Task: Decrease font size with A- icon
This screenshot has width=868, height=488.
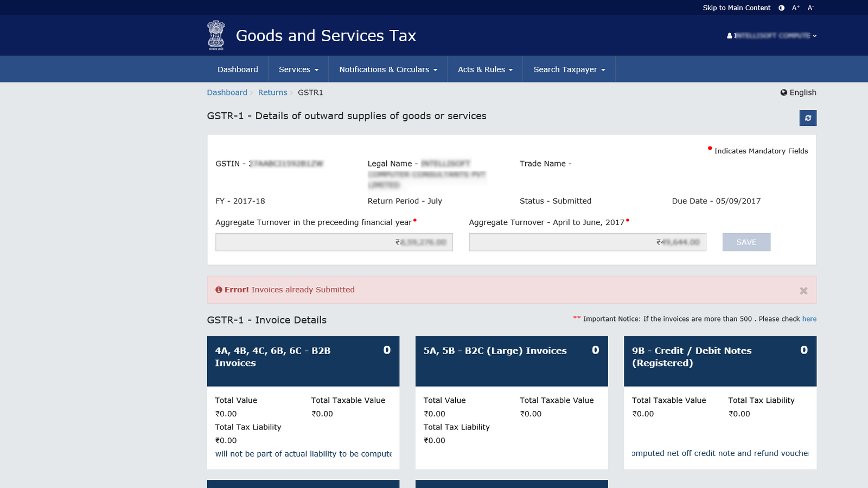Action: click(810, 8)
